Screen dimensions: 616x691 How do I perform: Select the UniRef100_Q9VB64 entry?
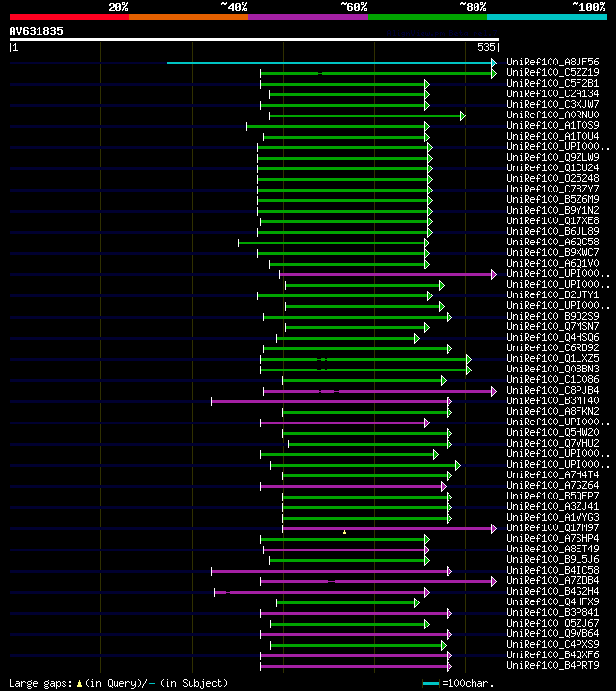552,633
